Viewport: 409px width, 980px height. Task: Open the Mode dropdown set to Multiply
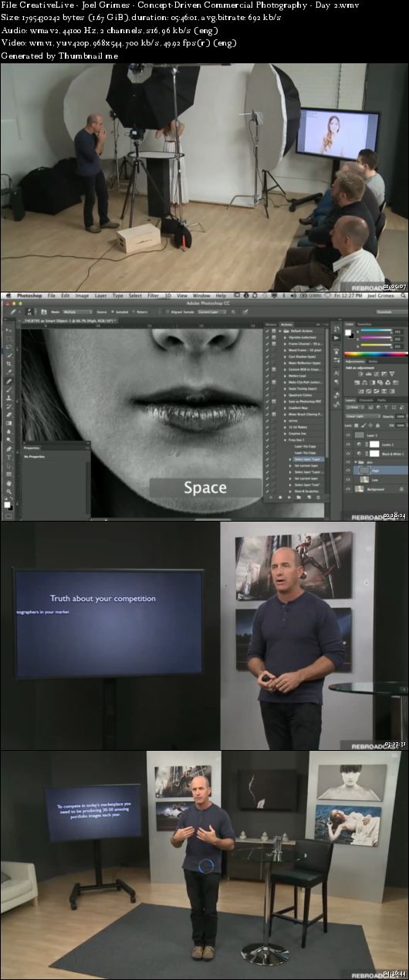pos(79,312)
